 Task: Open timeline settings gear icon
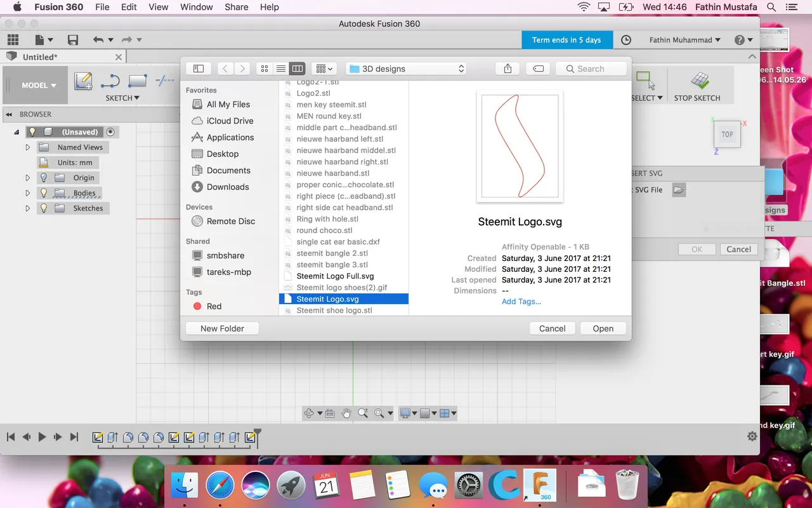point(752,436)
